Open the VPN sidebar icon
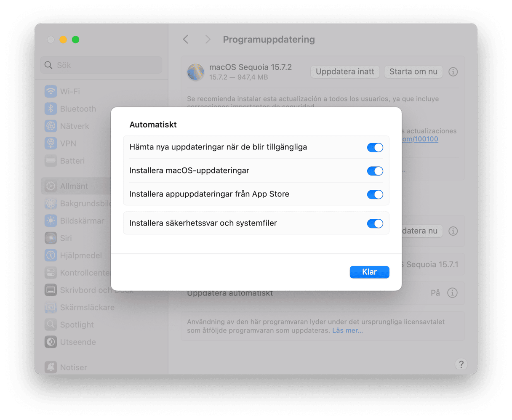The width and height of the screenshot is (512, 420). coord(51,144)
